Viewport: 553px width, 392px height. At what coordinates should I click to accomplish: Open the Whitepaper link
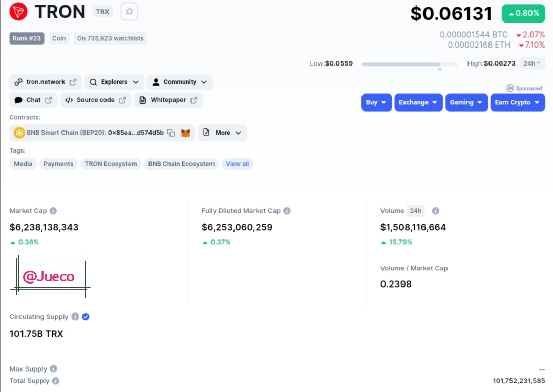[168, 100]
